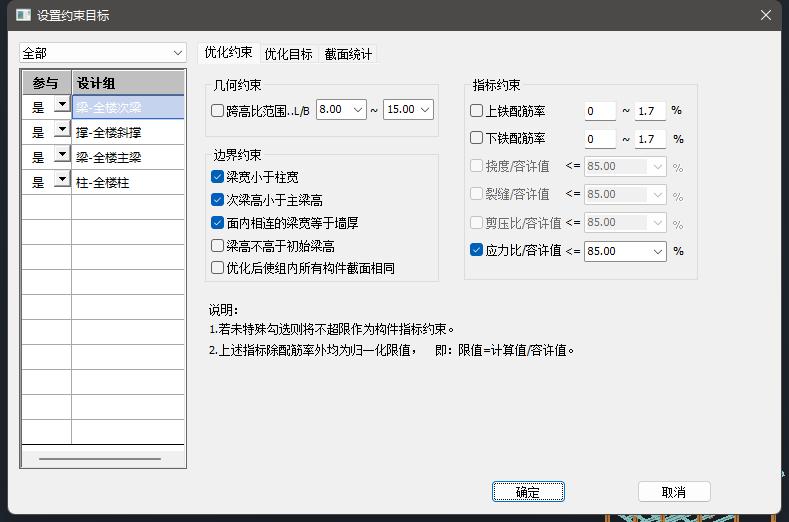Click the 是 cell for 梁-全楼主梁
This screenshot has height=522, width=789.
38,158
